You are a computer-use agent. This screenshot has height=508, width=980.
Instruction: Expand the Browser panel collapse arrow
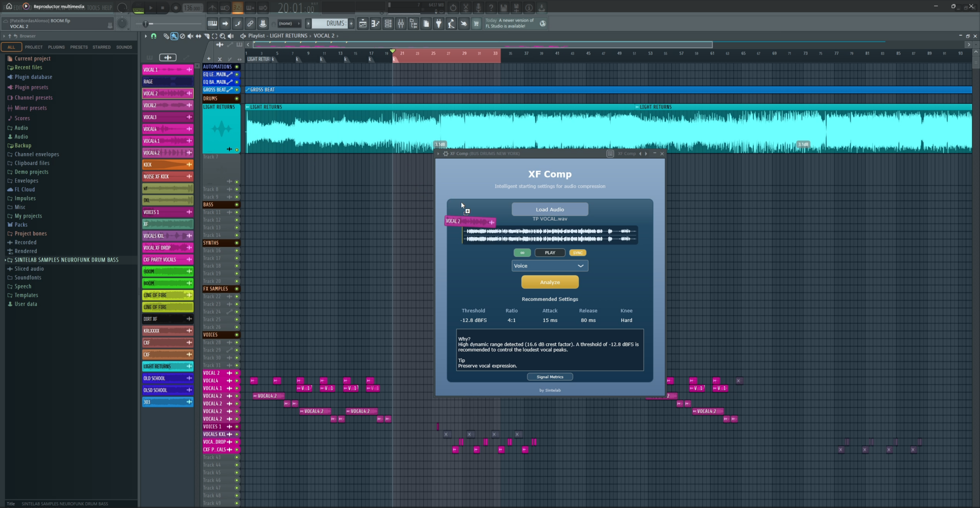[x=4, y=36]
